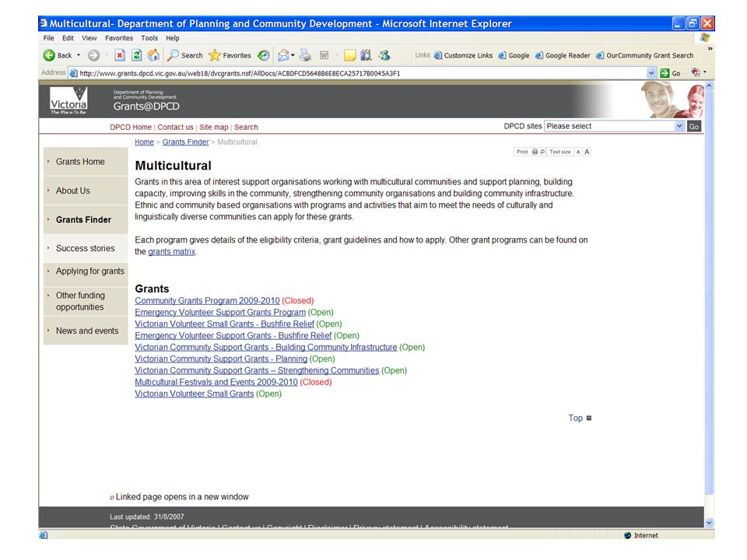Open Building Community Infrastructure grants link
The width and height of the screenshot is (747, 560).
(266, 348)
